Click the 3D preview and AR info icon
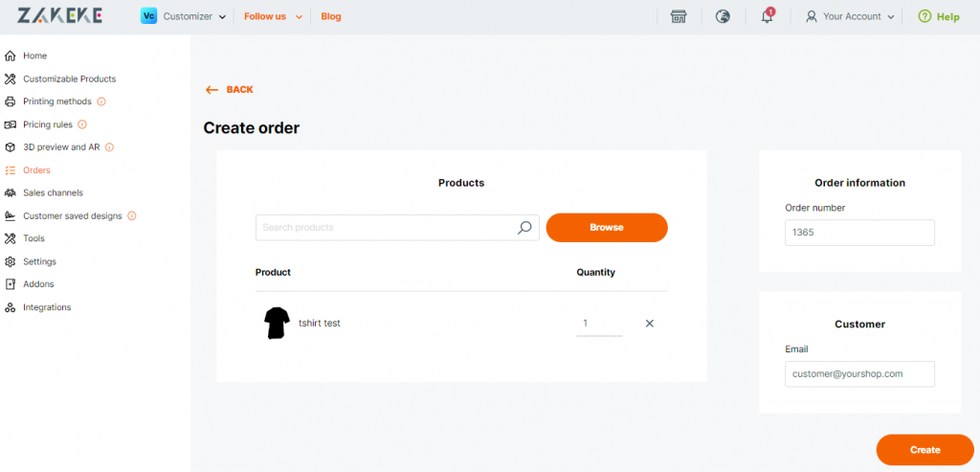 (x=109, y=147)
